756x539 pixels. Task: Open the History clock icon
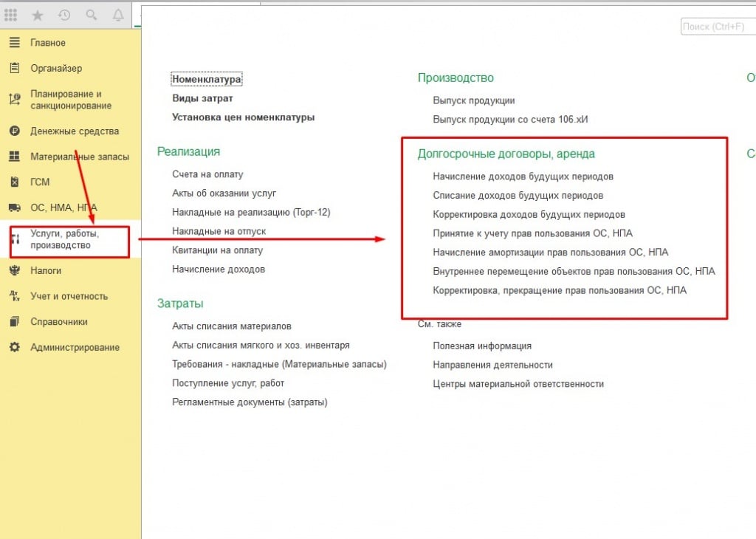point(64,15)
